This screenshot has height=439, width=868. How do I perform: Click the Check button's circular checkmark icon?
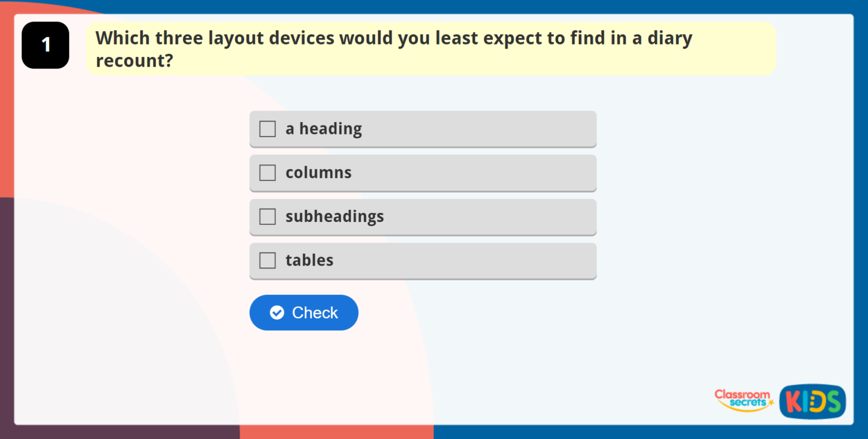pyautogui.click(x=276, y=312)
